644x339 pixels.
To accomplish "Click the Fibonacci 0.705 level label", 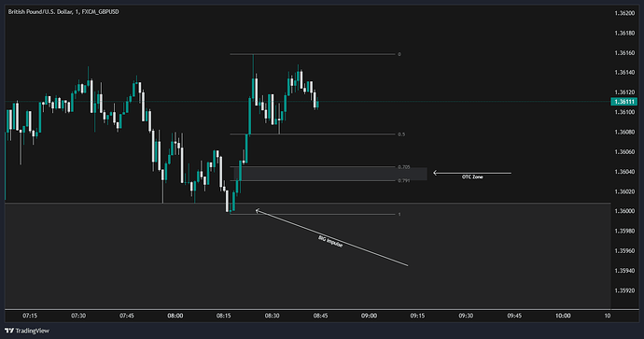I will point(404,167).
